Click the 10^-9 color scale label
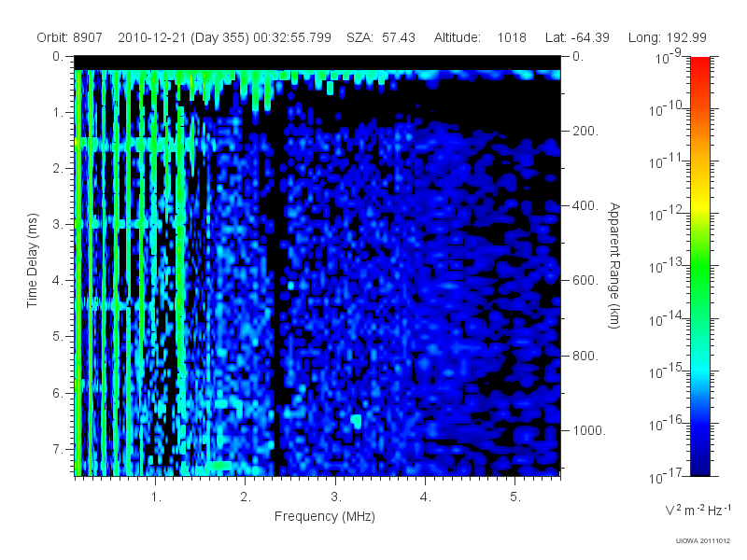 pos(669,57)
